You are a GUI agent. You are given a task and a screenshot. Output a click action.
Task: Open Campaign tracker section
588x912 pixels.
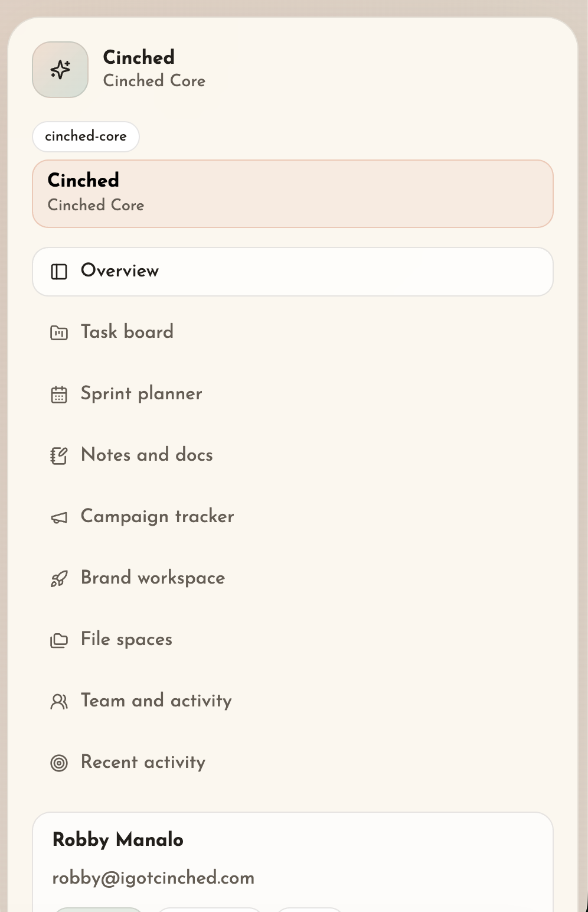coord(157,516)
